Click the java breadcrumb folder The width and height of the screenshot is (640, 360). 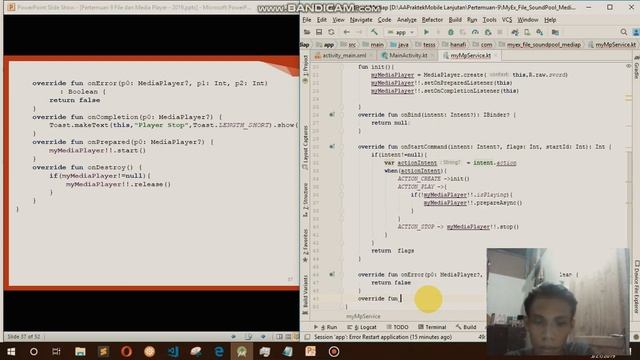[400, 44]
